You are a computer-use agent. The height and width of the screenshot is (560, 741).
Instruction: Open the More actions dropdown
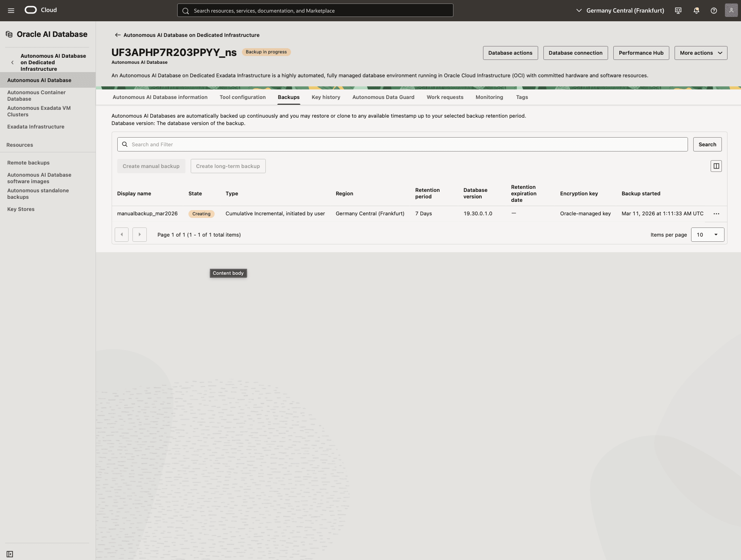point(701,53)
